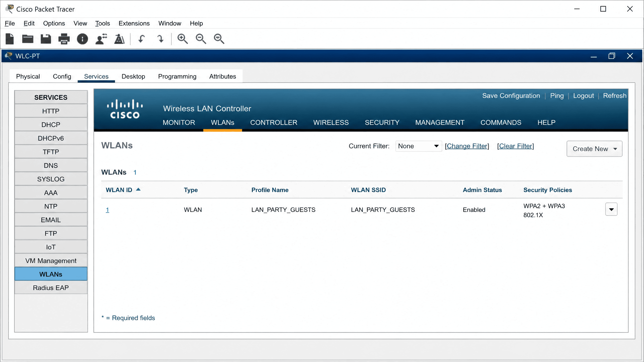
Task: Zoom in with the magnifier plus icon
Action: 182,39
